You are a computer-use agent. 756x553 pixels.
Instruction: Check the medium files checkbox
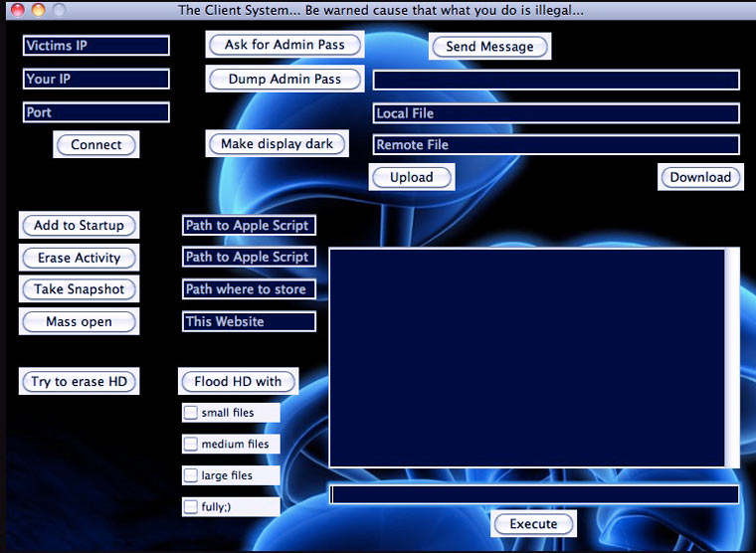coord(191,444)
